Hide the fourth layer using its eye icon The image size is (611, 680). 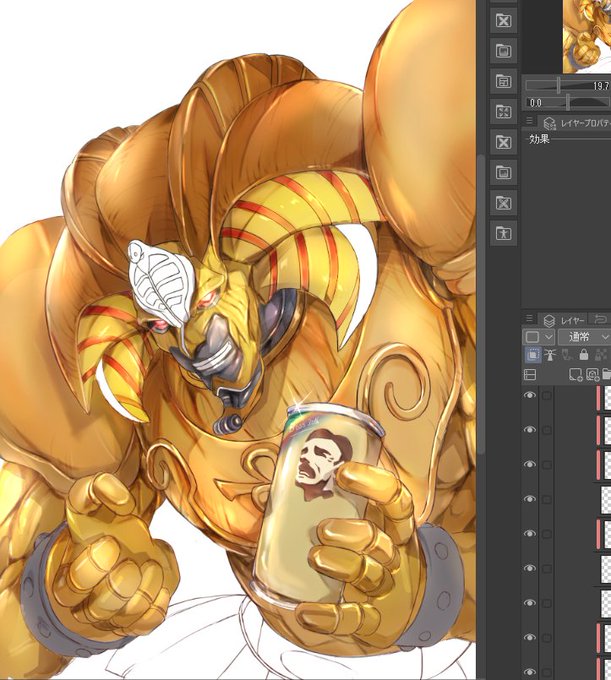pyautogui.click(x=529, y=499)
